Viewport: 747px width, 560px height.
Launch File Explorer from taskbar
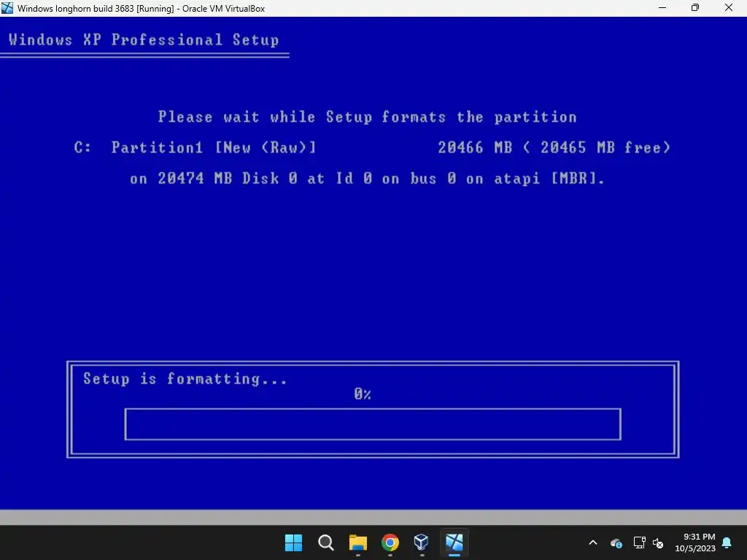[357, 542]
